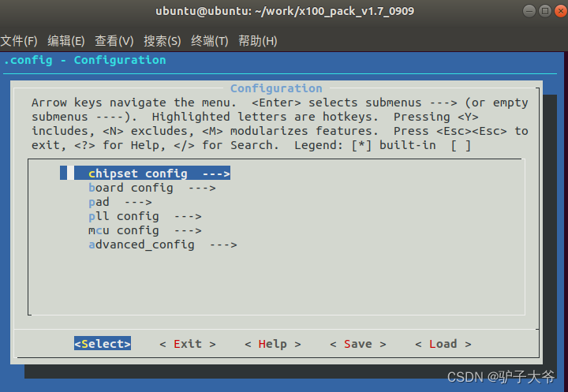Screen dimensions: 568x392
Task: Click the terminal title bar text
Action: click(x=285, y=11)
